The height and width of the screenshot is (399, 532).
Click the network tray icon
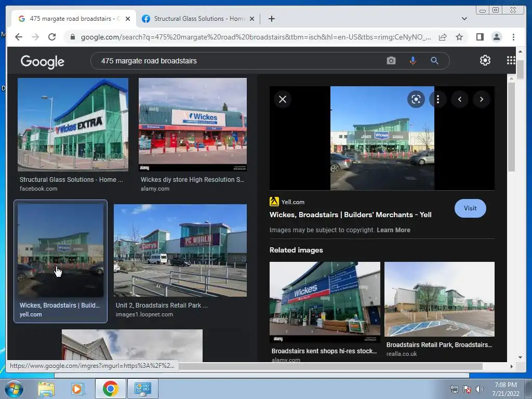click(454, 389)
